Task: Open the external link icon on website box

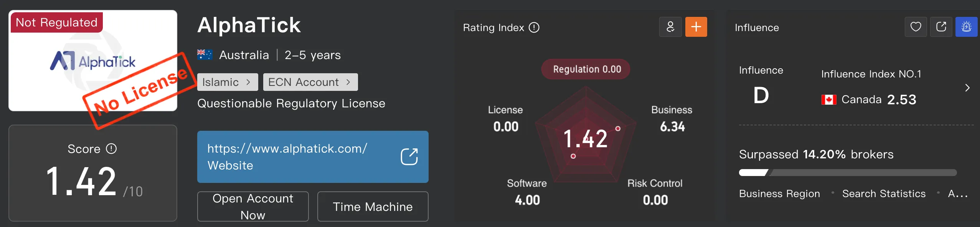Action: (409, 157)
